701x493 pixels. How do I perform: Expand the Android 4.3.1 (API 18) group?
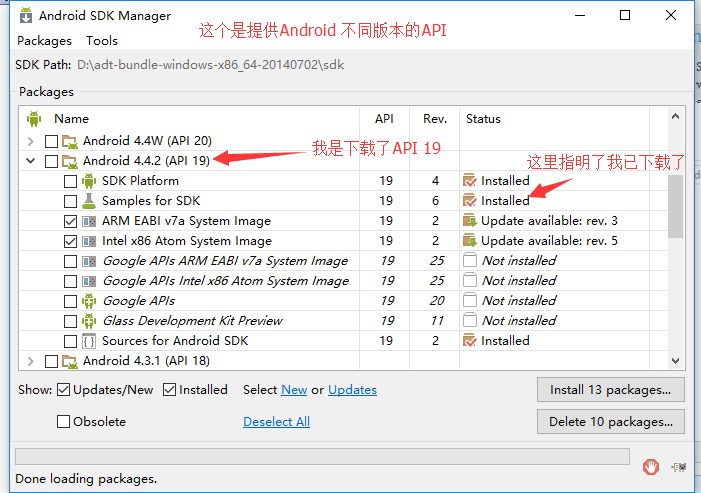[x=30, y=361]
